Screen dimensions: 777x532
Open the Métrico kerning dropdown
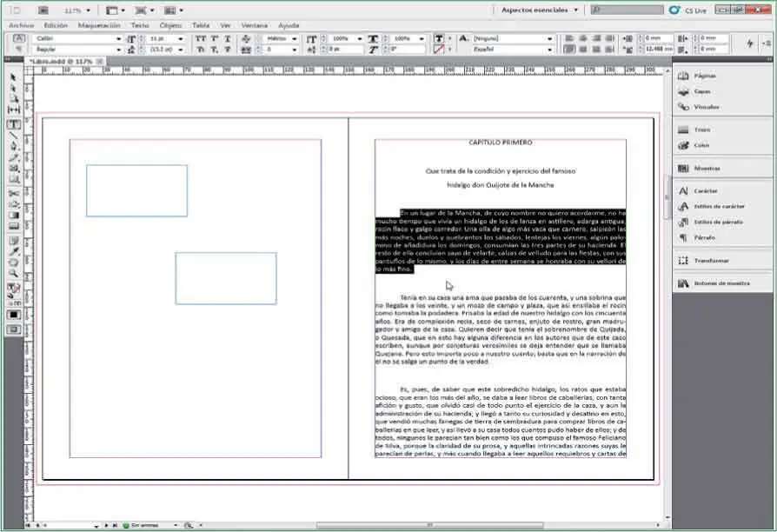pos(295,38)
